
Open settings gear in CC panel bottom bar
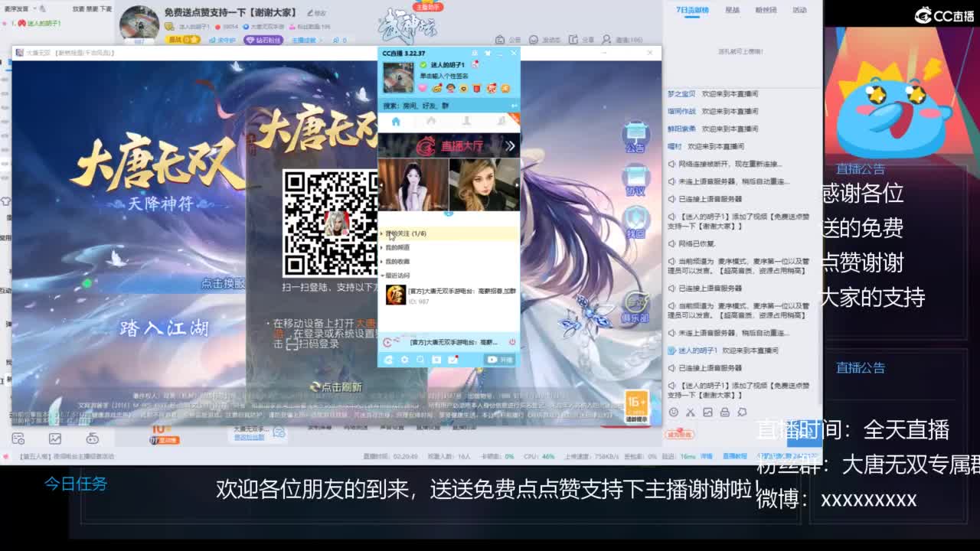[404, 360]
